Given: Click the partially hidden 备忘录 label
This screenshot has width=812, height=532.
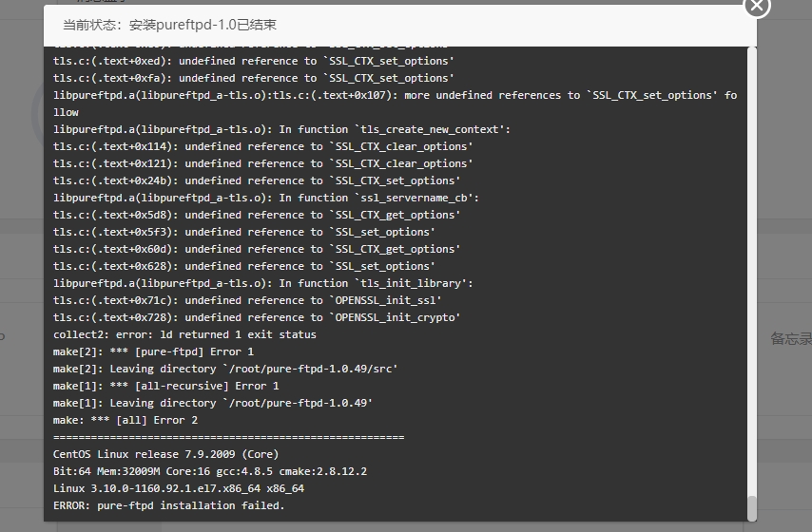Looking at the screenshot, I should pyautogui.click(x=791, y=338).
